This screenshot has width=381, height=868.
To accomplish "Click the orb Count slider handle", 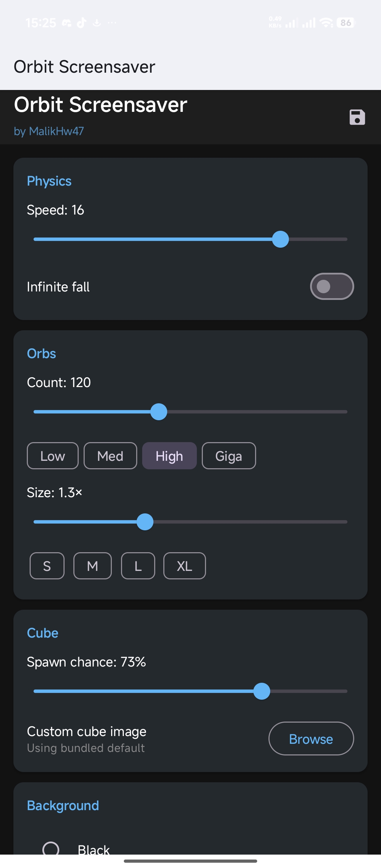I will click(158, 411).
